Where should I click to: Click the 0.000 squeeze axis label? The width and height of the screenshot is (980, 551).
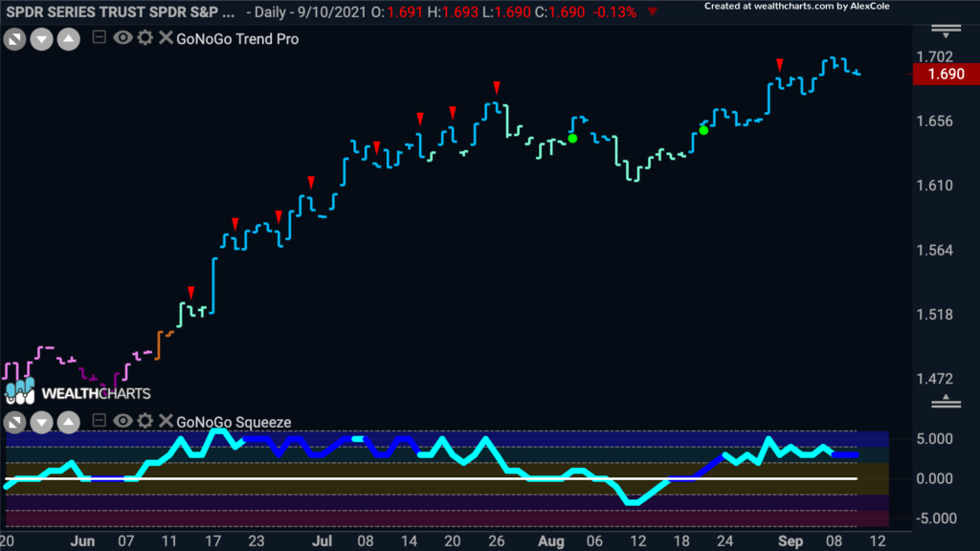[x=934, y=479]
